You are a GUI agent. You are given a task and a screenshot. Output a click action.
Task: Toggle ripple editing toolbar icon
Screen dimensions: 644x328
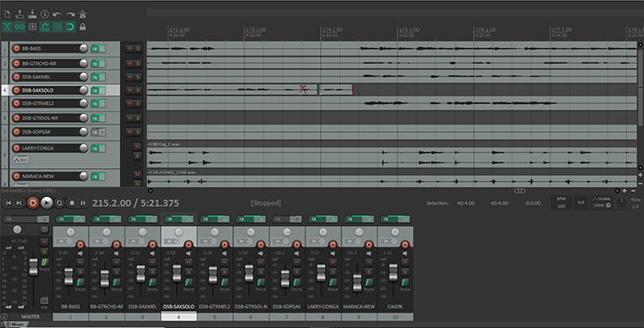(33, 27)
